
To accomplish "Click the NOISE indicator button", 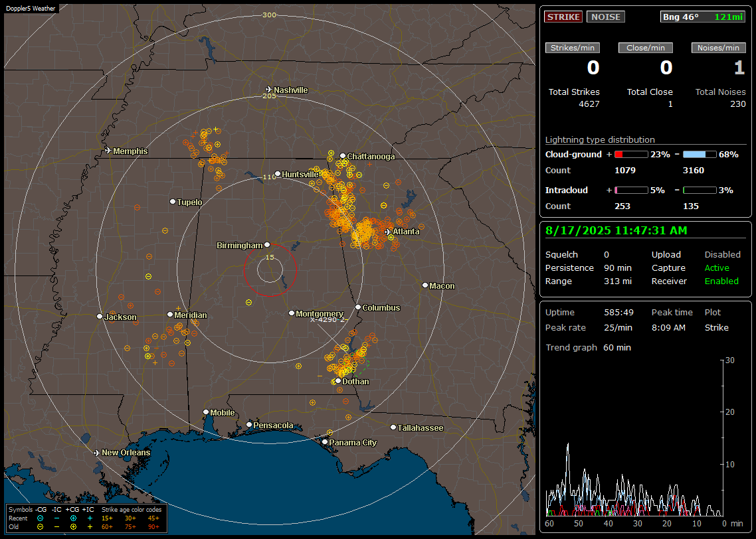I will click(606, 17).
